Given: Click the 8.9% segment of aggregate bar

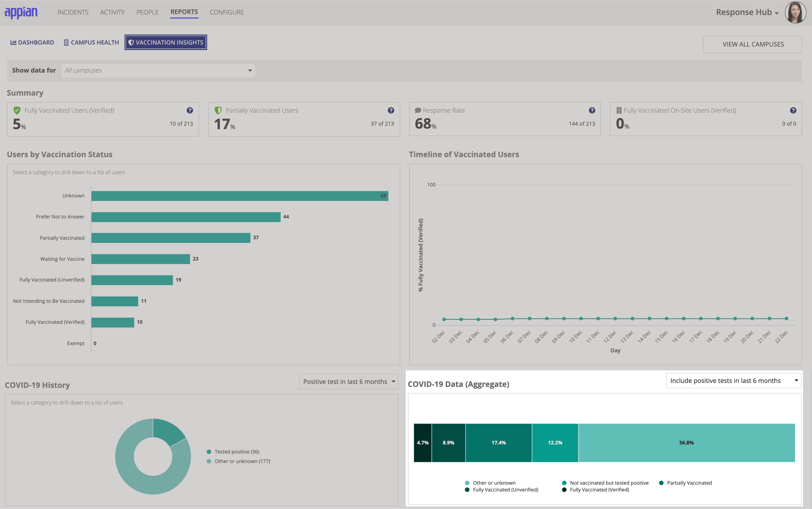Looking at the screenshot, I should [x=449, y=443].
